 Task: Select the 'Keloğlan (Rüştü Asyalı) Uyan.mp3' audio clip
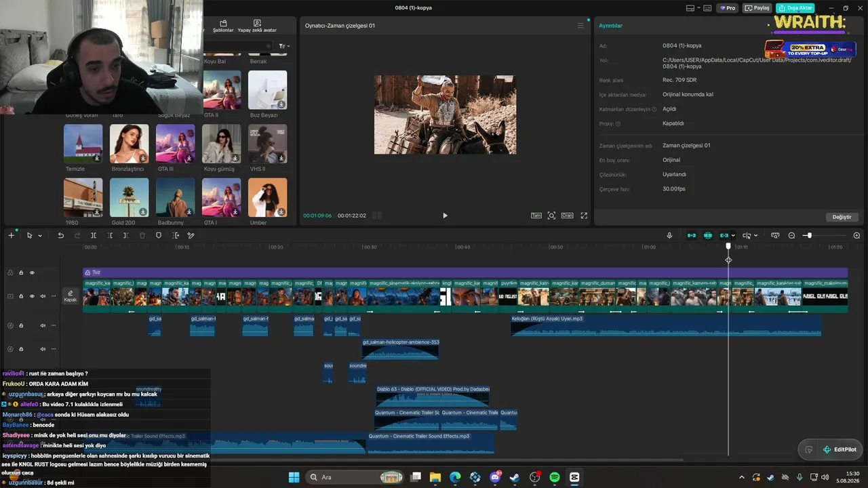[666, 325]
